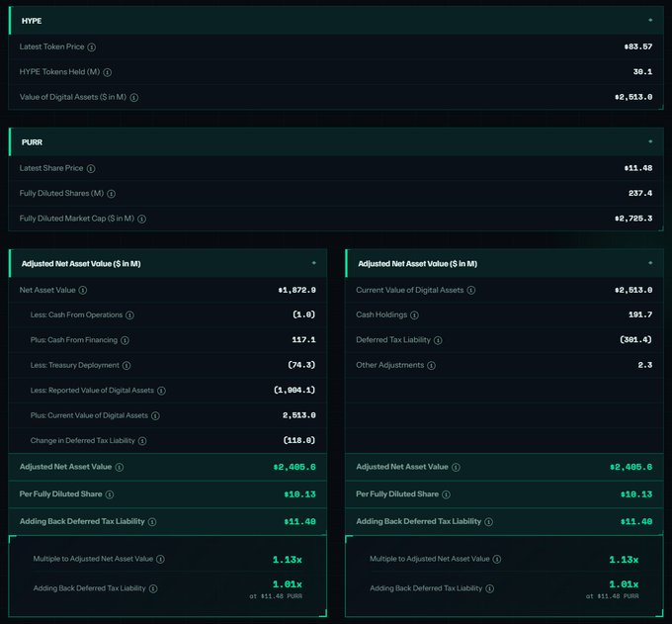The height and width of the screenshot is (624, 672).
Task: Select the (301.4) deferred tax liability value
Action: click(x=635, y=340)
